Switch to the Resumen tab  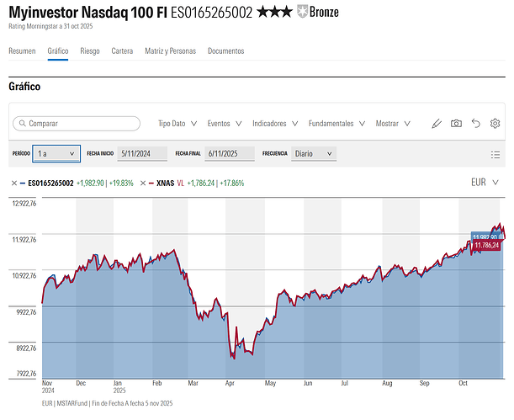click(22, 51)
